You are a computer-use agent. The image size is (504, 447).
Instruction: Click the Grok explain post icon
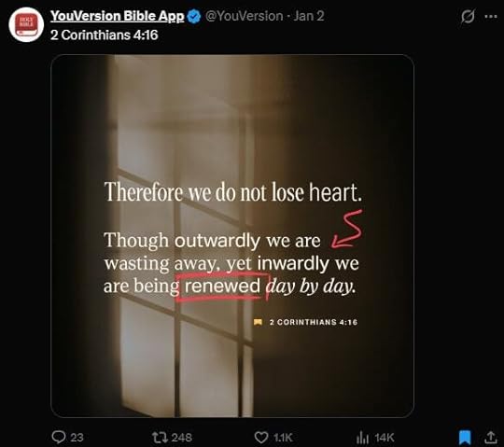tap(468, 17)
